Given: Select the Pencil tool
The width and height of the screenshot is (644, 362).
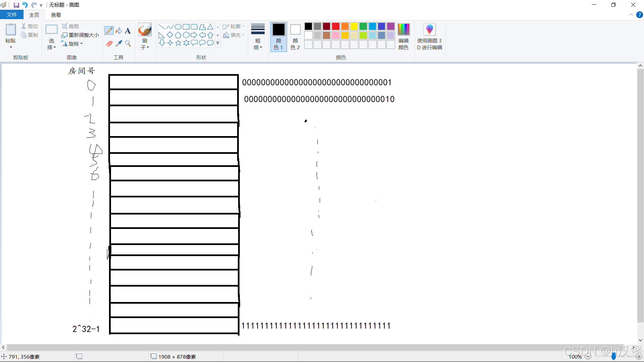Looking at the screenshot, I should tap(109, 31).
